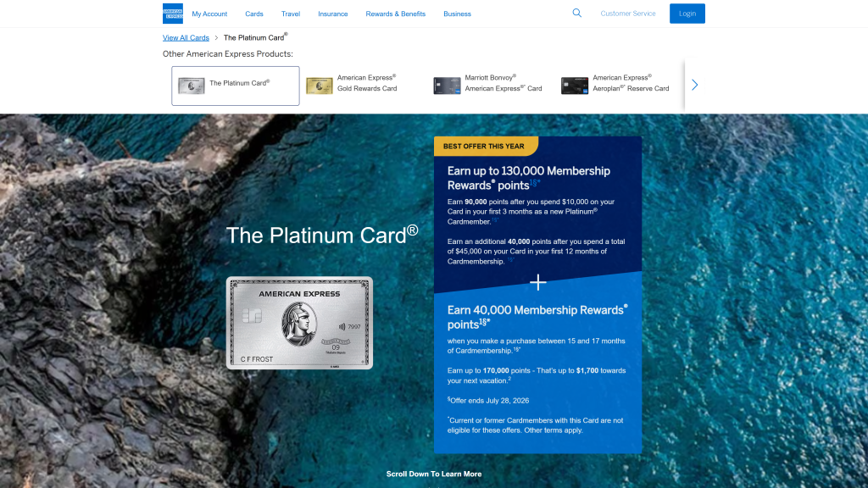Click the Platinum Card thumbnail icon
The height and width of the screenshot is (488, 868).
[x=192, y=86]
